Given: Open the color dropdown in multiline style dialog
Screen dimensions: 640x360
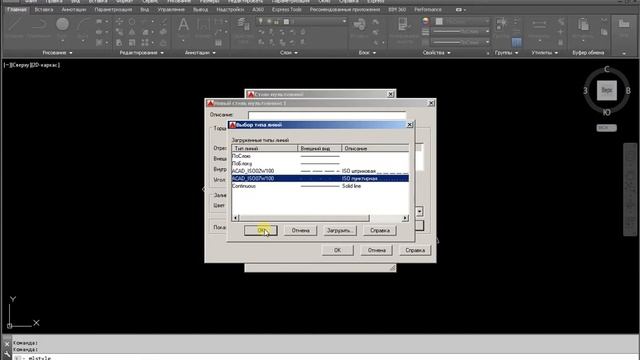Looking at the screenshot, I should tap(419, 211).
